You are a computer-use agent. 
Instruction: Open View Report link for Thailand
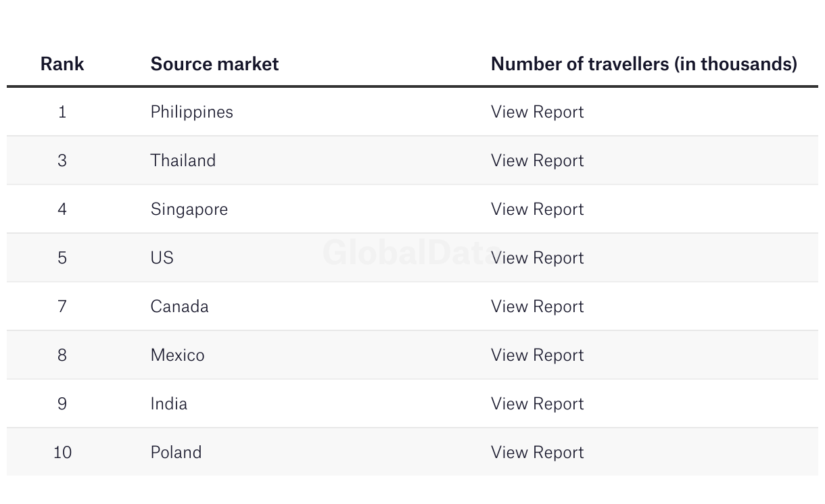[537, 161]
